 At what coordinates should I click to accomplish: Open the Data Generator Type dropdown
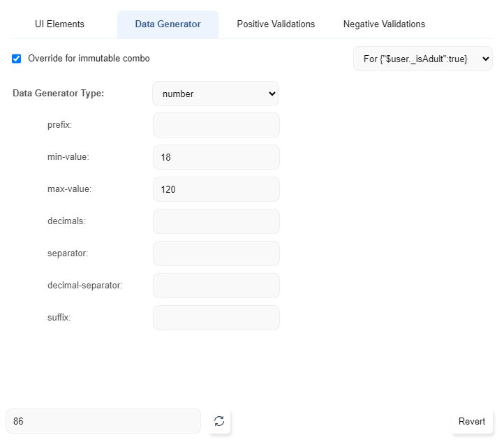(x=215, y=94)
